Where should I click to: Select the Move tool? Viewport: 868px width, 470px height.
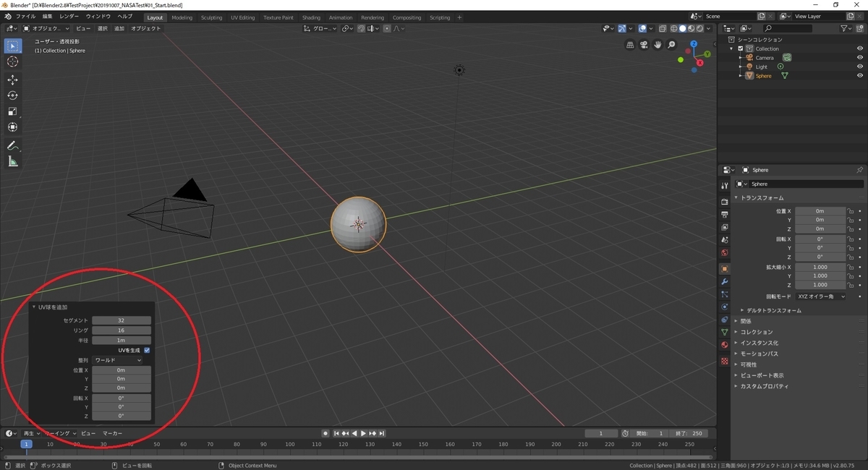click(x=12, y=80)
